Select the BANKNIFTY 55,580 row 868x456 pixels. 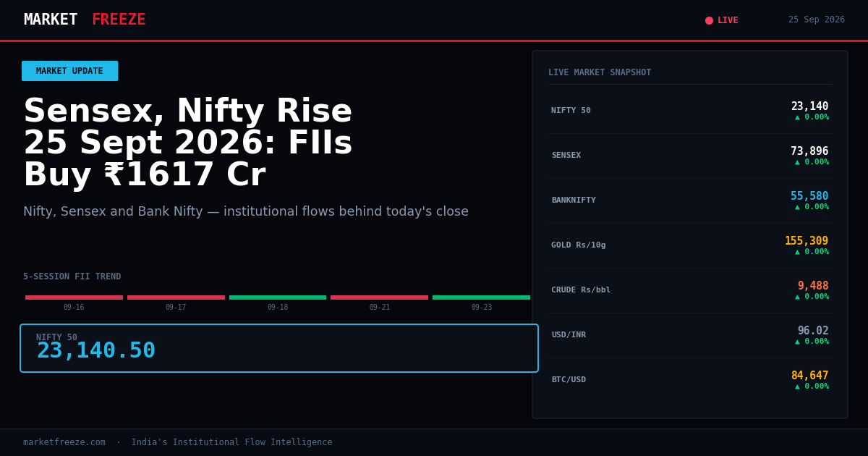[x=690, y=200]
